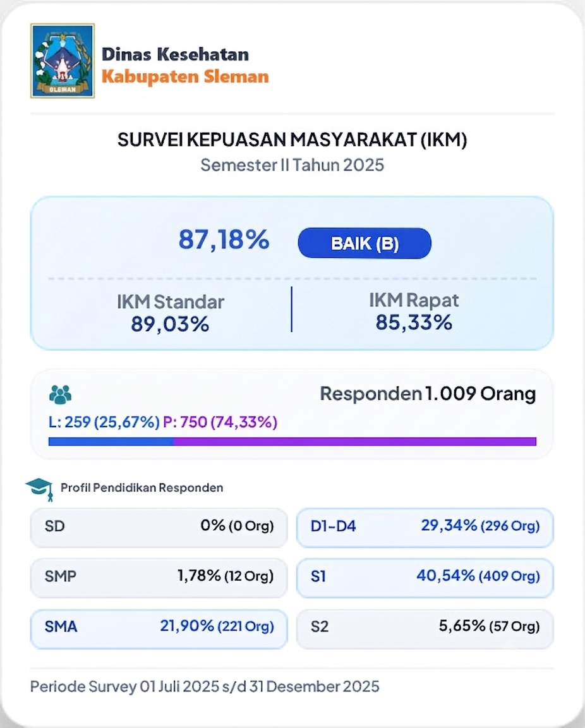Click the IKM Standar 89,03% value
585x728 pixels.
(x=170, y=324)
